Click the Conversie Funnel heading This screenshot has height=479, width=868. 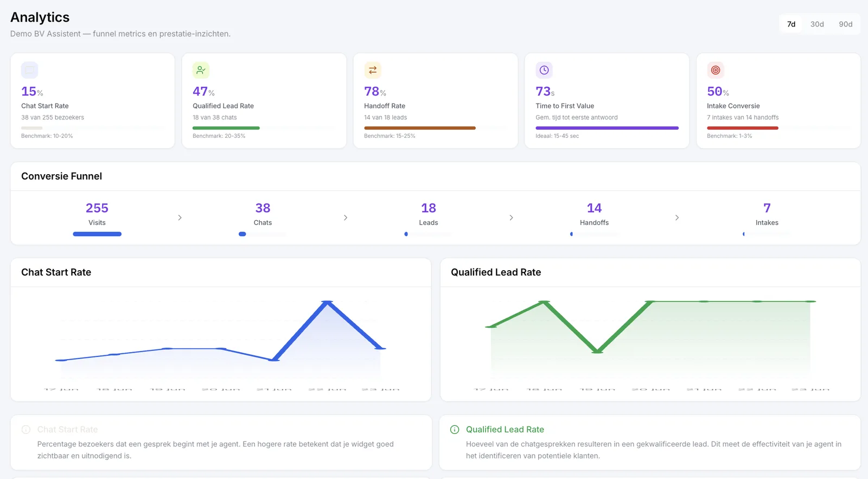pyautogui.click(x=61, y=176)
